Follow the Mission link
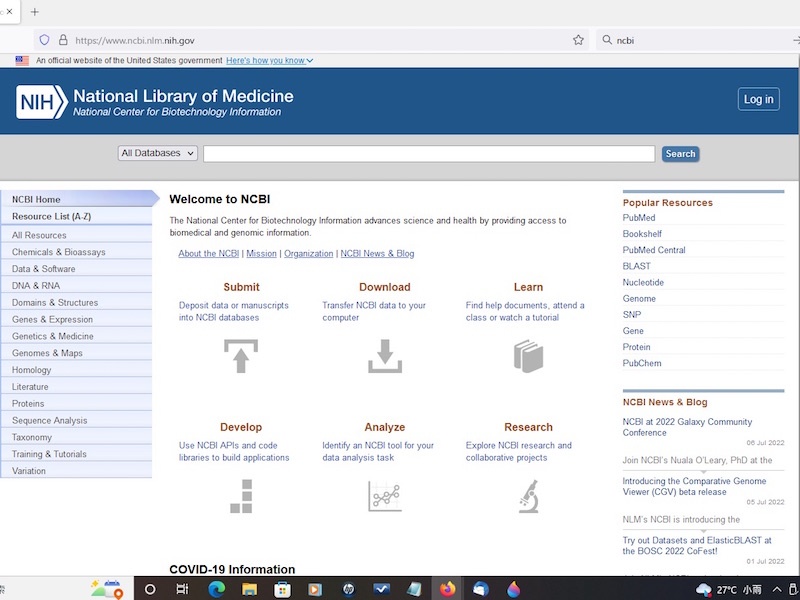 click(x=261, y=254)
